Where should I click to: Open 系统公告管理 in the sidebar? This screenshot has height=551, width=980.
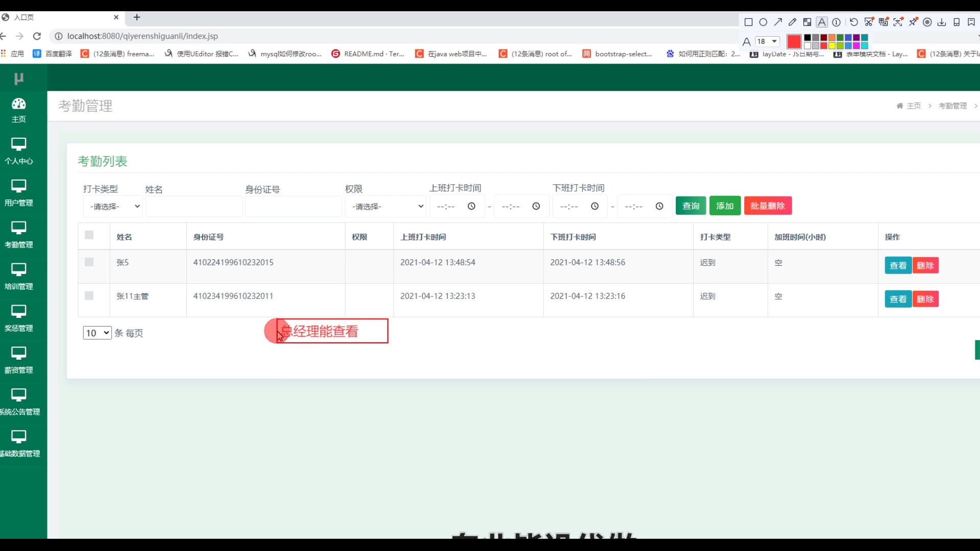(19, 403)
